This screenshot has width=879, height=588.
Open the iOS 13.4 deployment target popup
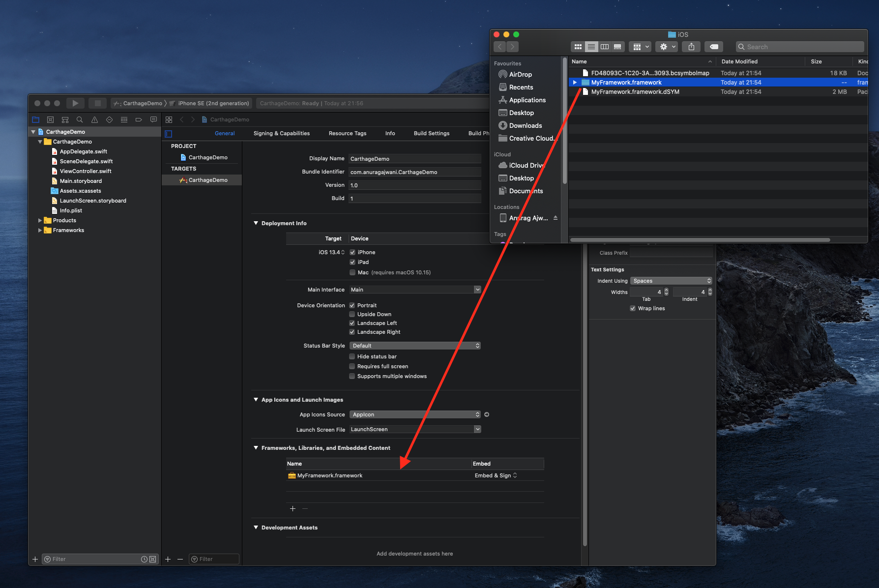click(x=332, y=252)
